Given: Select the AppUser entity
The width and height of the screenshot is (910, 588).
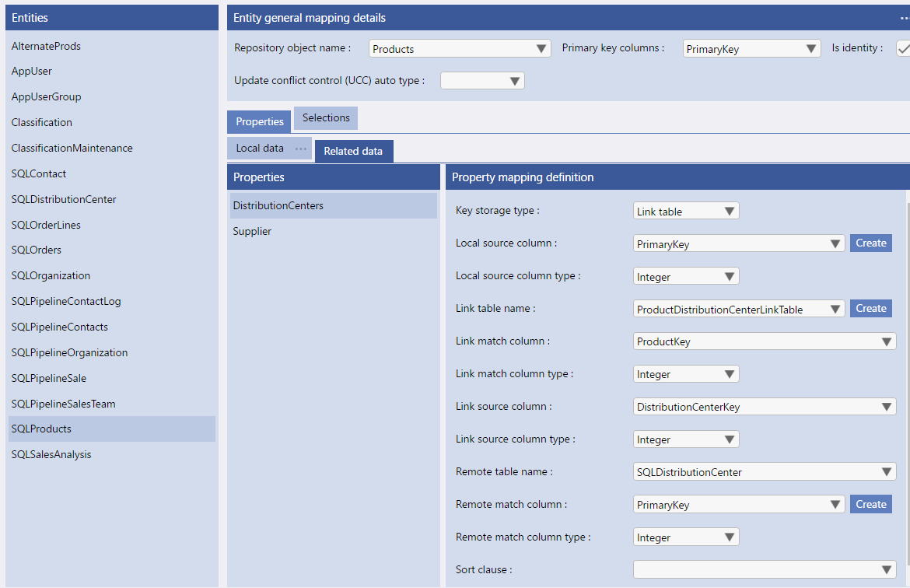Looking at the screenshot, I should pos(111,72).
